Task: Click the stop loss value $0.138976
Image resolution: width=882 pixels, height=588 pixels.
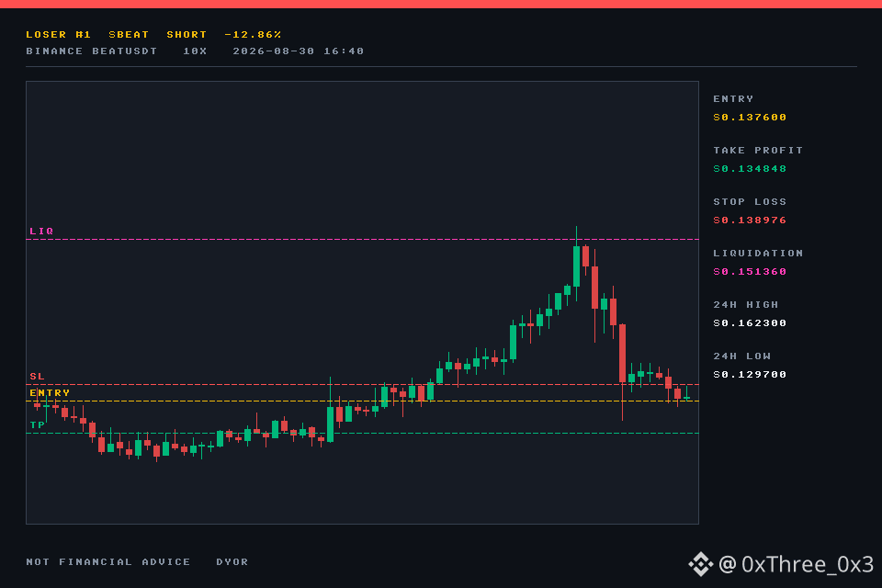Action: 750,220
